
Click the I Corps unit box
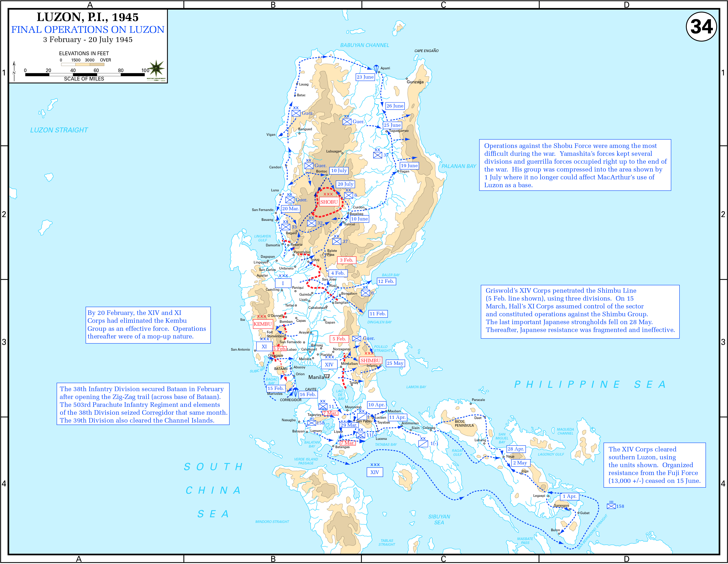tap(283, 283)
